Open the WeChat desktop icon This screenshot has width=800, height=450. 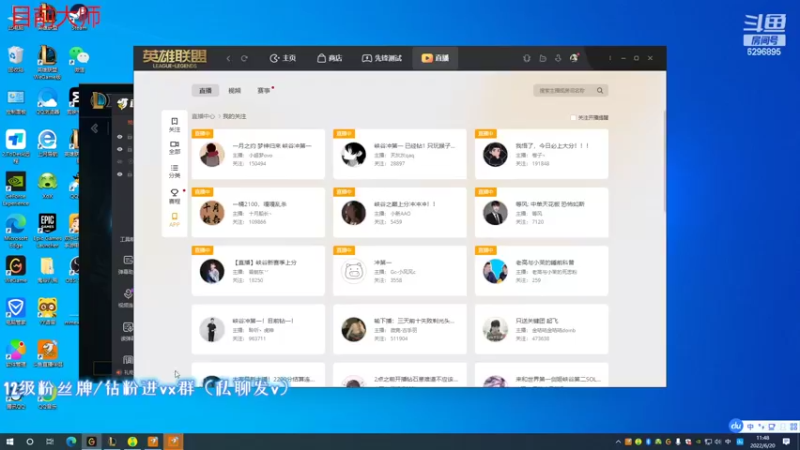[x=79, y=59]
